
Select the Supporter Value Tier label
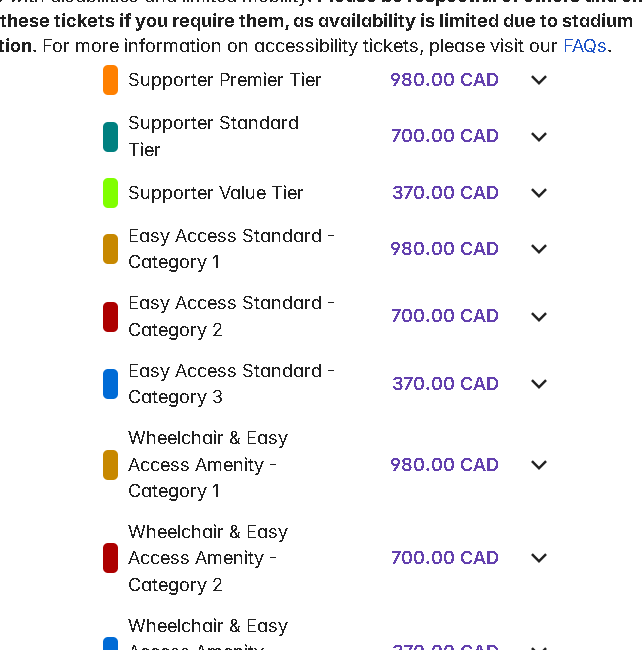[216, 193]
